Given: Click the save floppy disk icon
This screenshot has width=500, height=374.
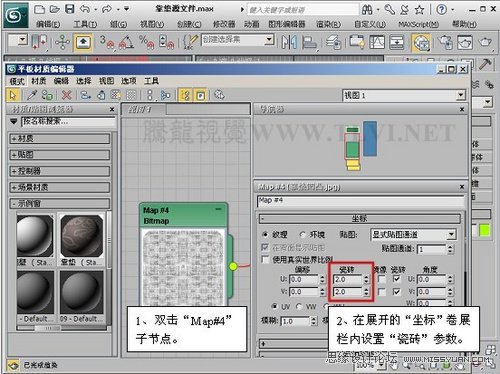Looking at the screenshot, I should (69, 9).
